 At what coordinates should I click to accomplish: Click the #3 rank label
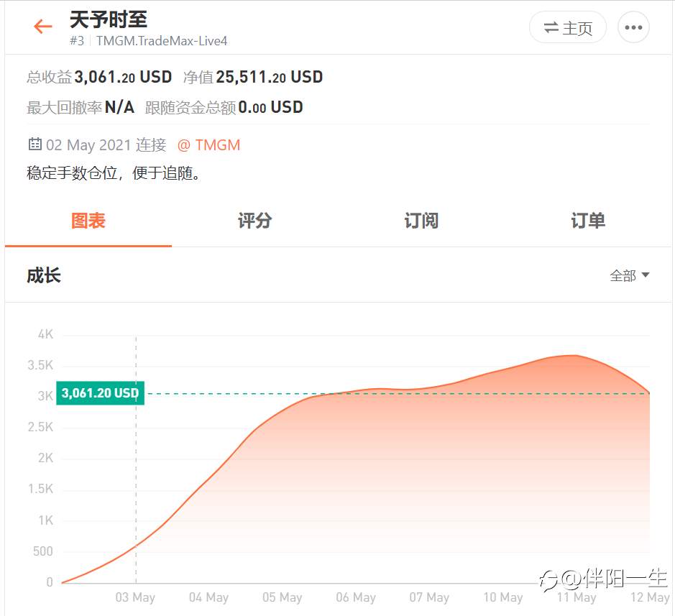pos(77,41)
